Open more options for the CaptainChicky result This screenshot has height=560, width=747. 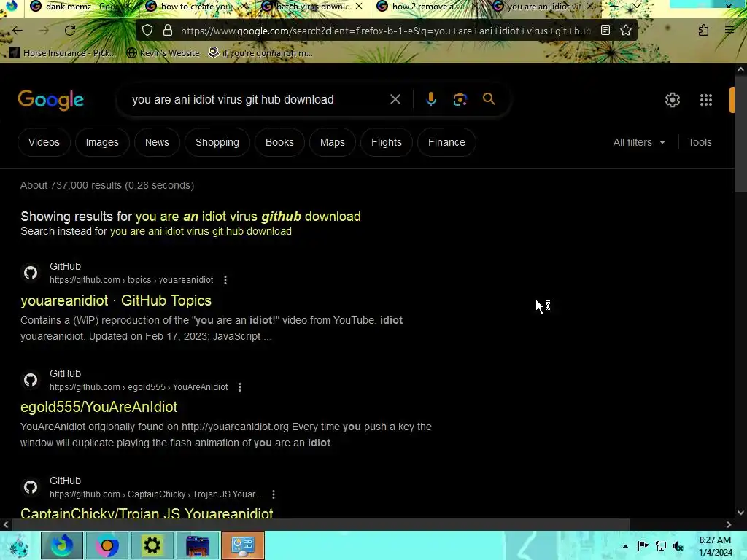274,494
